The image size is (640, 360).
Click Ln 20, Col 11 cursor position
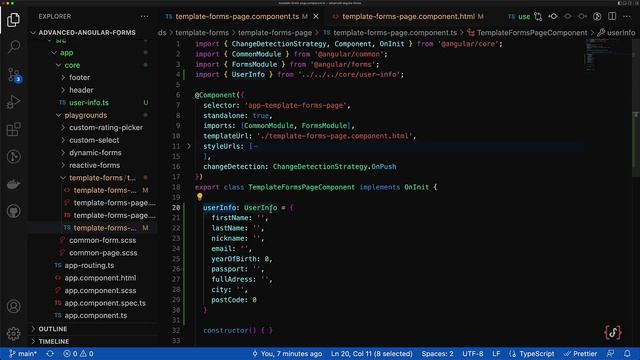371,353
